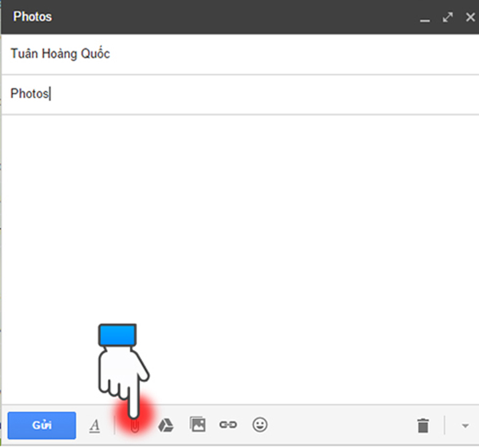Insert a link with the chain icon
This screenshot has width=479, height=448.
click(x=228, y=425)
